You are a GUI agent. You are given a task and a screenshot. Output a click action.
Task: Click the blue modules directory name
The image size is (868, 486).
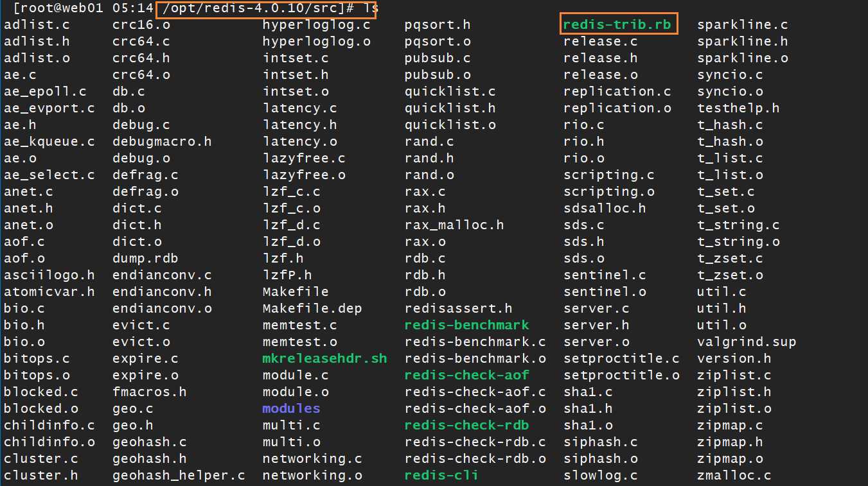point(291,408)
